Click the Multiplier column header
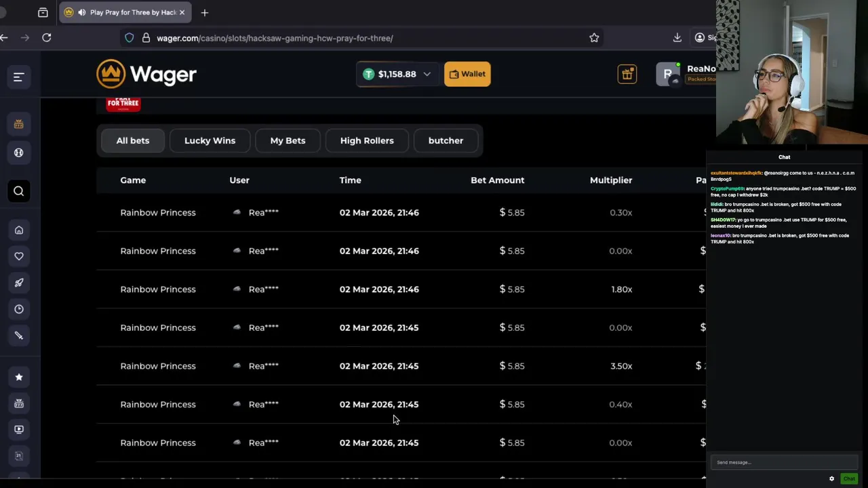Screen dimensions: 868x488 pos(611,180)
